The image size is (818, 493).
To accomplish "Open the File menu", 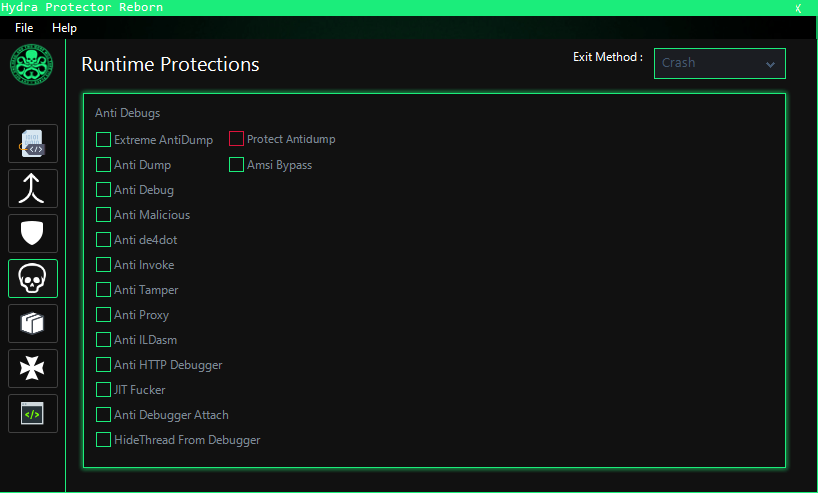I will pos(24,28).
